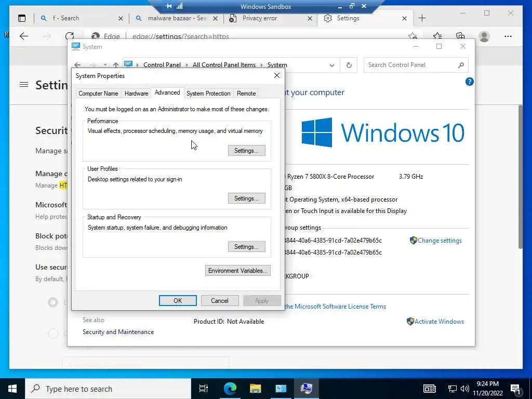532x399 pixels.
Task: Switch to System Protection tab
Action: tap(208, 94)
